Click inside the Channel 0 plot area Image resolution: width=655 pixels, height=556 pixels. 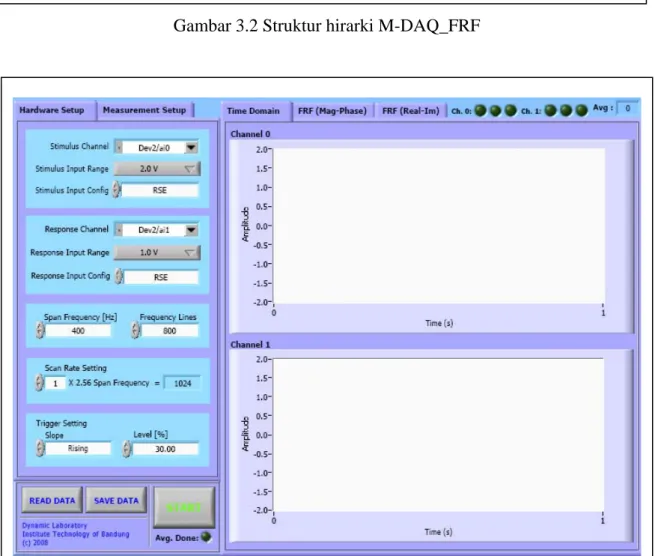click(x=439, y=226)
